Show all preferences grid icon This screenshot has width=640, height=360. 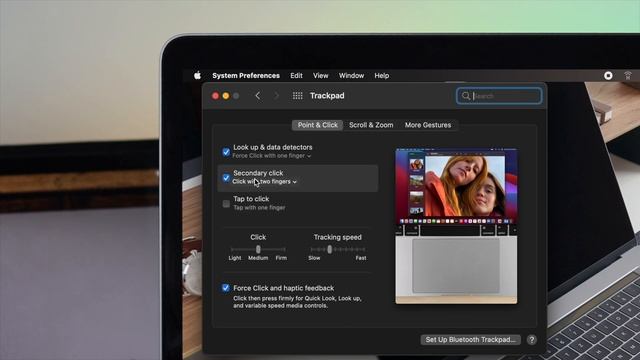click(298, 96)
